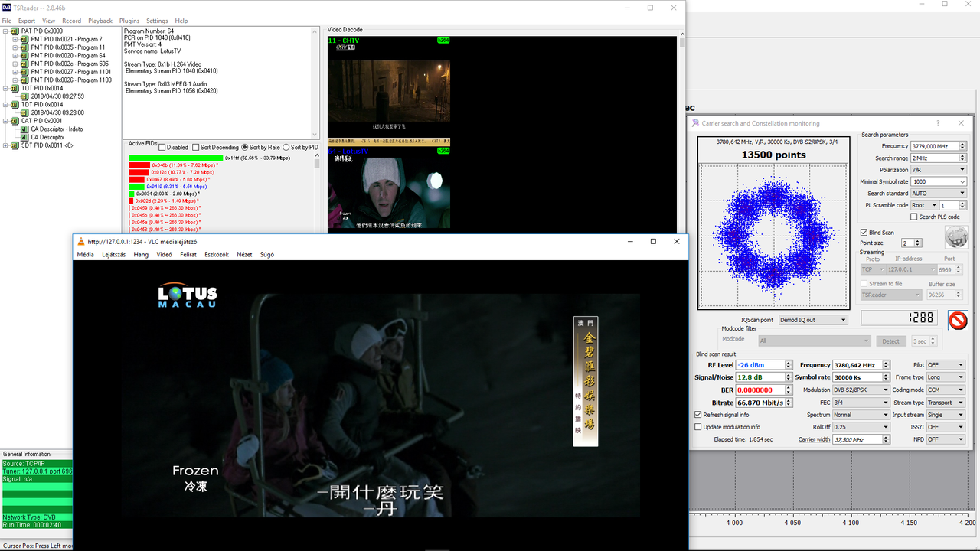Click the CHTV video decode thumbnail

tap(389, 91)
